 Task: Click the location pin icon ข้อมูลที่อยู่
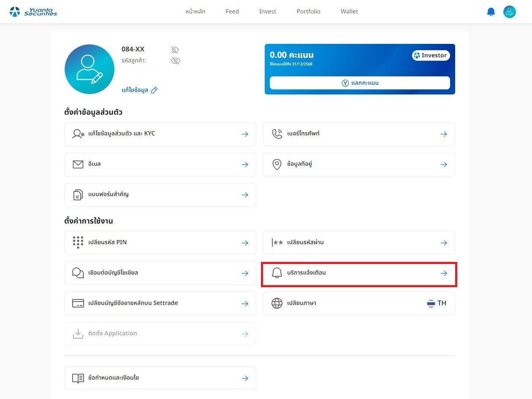coord(277,164)
